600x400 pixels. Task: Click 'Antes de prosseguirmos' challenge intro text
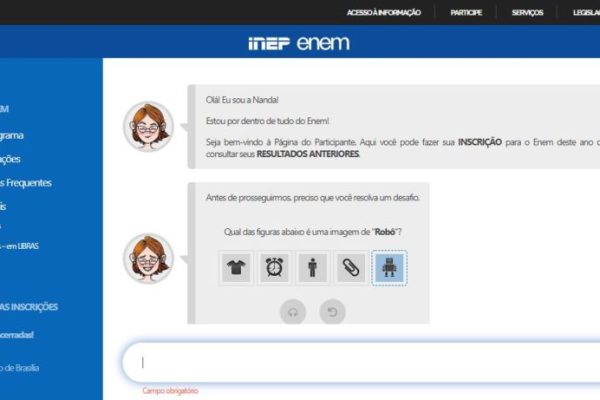[313, 198]
